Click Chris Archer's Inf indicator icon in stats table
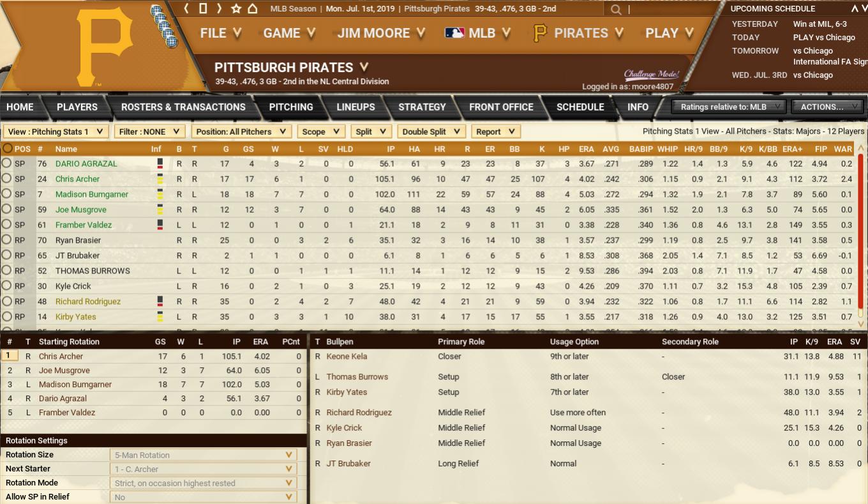 (161, 179)
